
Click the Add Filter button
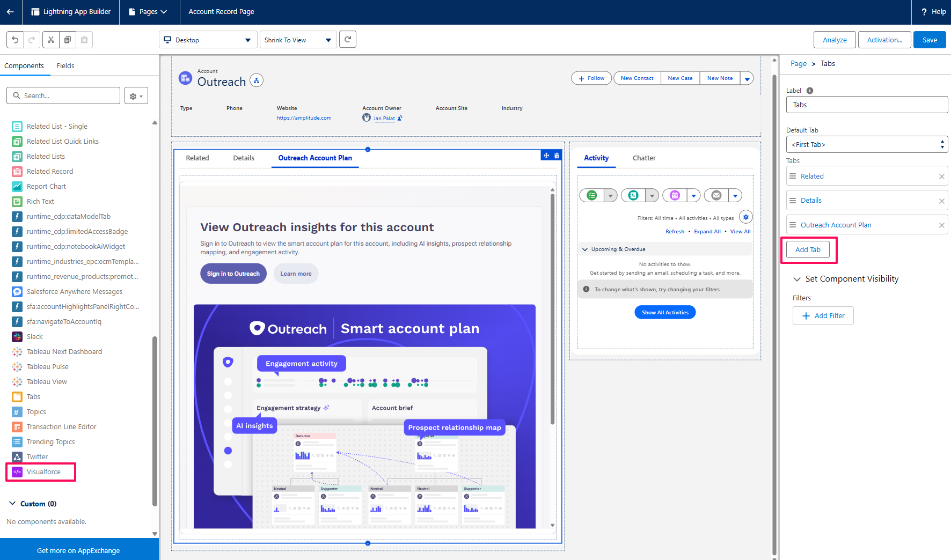(823, 316)
